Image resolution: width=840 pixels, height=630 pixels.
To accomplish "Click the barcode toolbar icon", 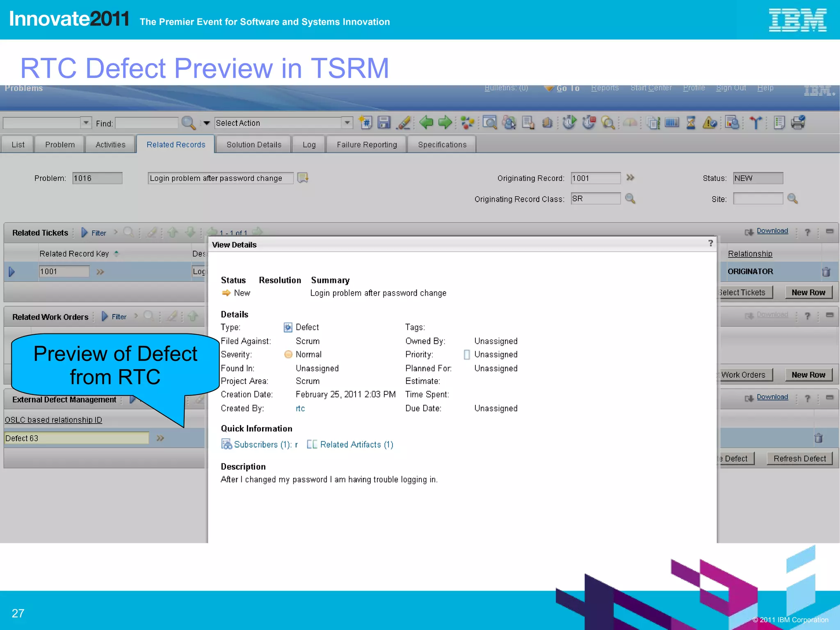I will pos(672,122).
